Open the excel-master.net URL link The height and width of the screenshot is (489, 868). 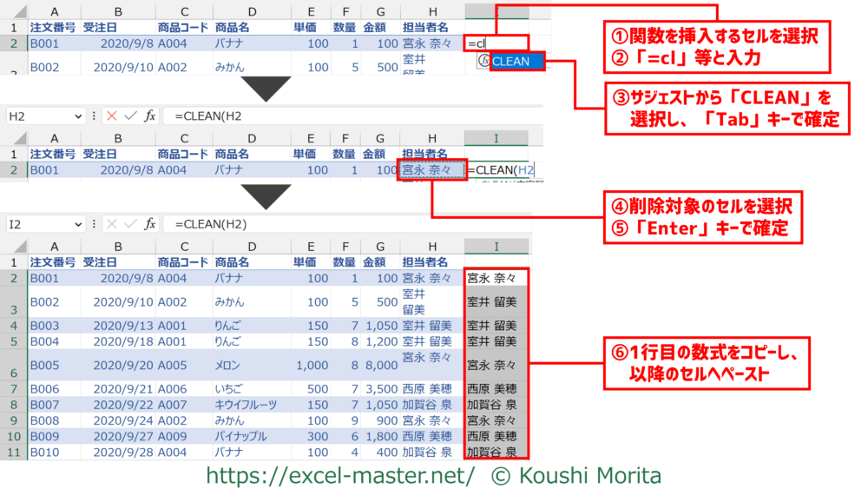tap(339, 475)
